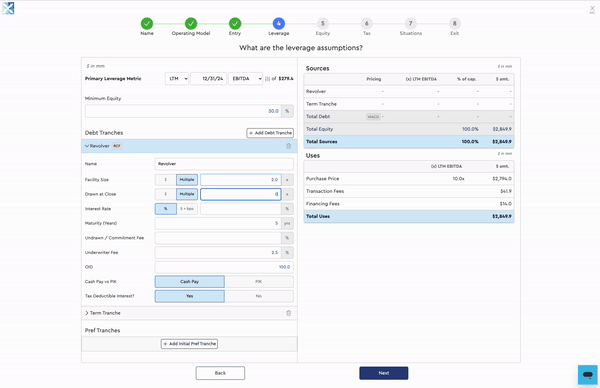Click the Total Equity amount '$2,849.9'
Viewport: 600px width, 388px height.
point(502,129)
